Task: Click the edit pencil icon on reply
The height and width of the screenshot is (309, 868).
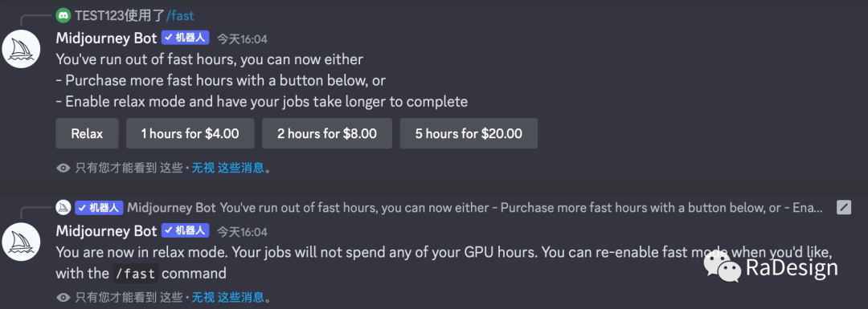Action: click(844, 207)
